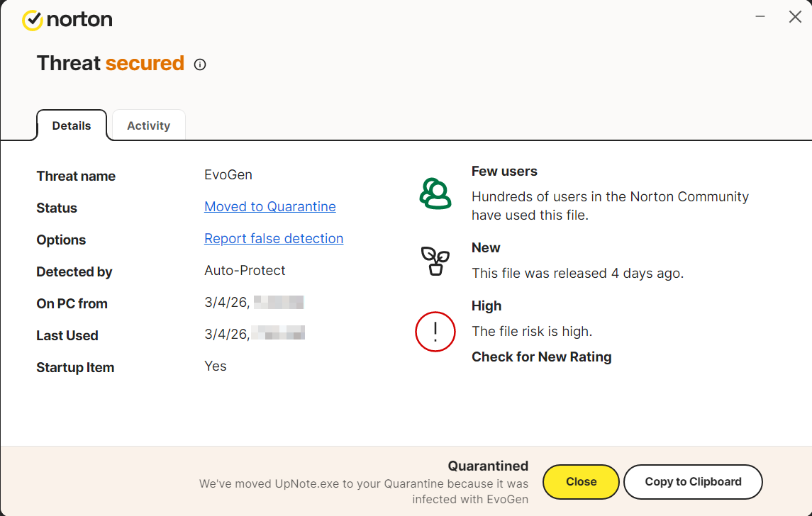The image size is (812, 516).
Task: Click the Few users heading text
Action: pos(504,171)
